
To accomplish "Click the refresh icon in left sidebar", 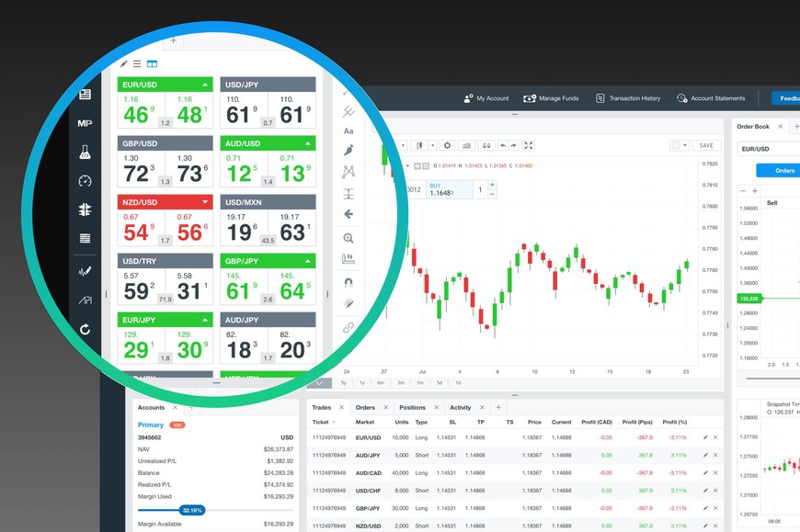I will [85, 329].
